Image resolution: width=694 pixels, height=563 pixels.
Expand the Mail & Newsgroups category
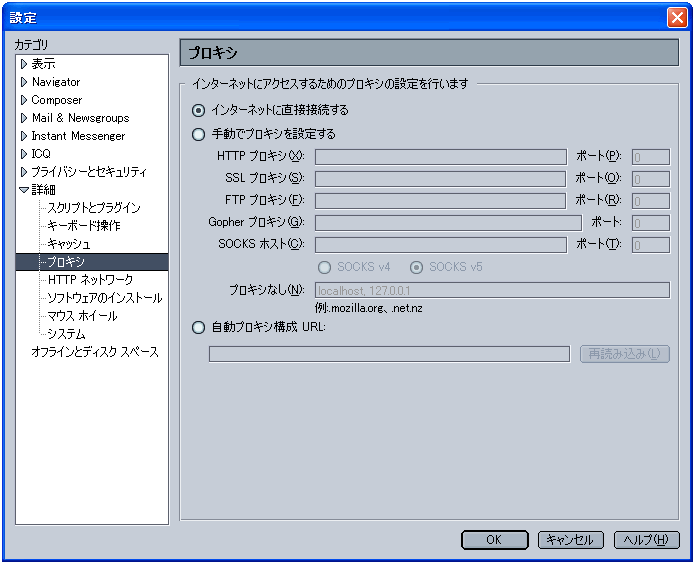[x=24, y=118]
